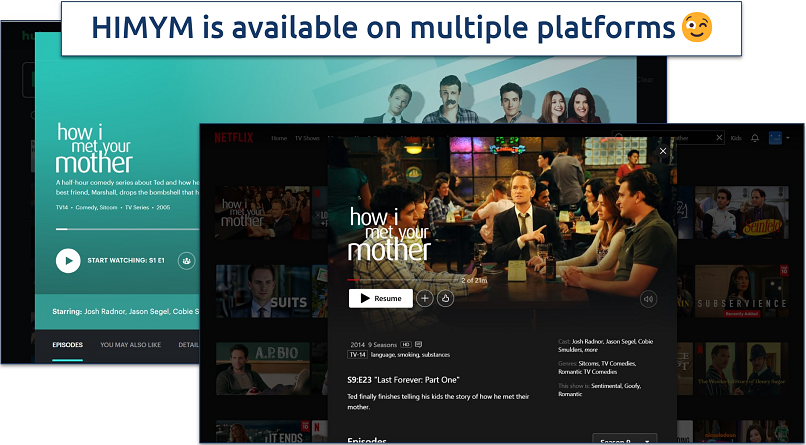This screenshot has height=445, width=806.
Task: Open the How I Met Your Mother search thumbnail
Action: click(263, 213)
